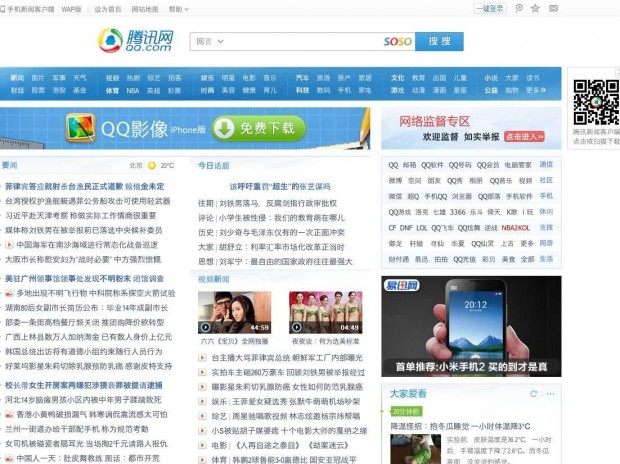The width and height of the screenshot is (620, 464).
Task: Open the 今日话题 section heading
Action: pos(214,165)
